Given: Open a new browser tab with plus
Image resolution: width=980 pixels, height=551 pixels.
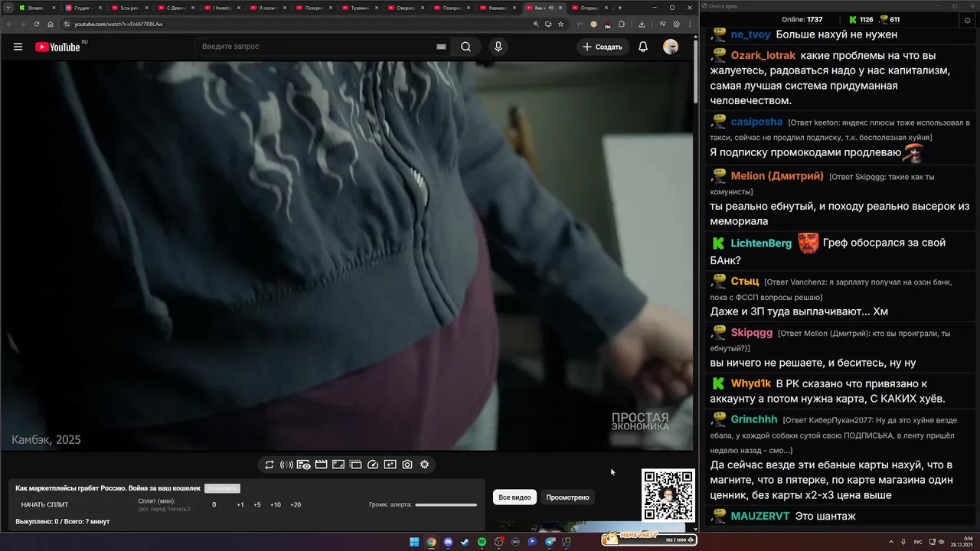Looking at the screenshot, I should click(620, 8).
